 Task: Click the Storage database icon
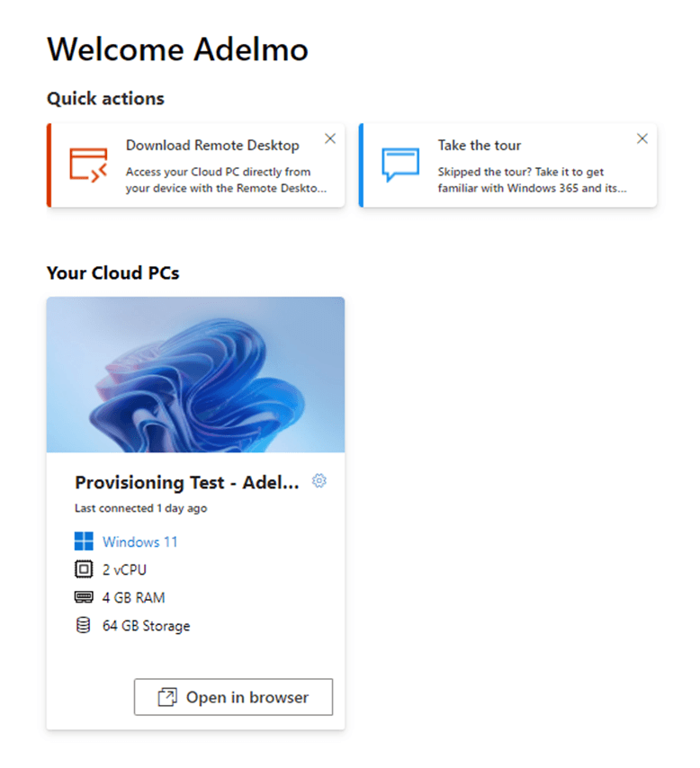click(x=84, y=625)
